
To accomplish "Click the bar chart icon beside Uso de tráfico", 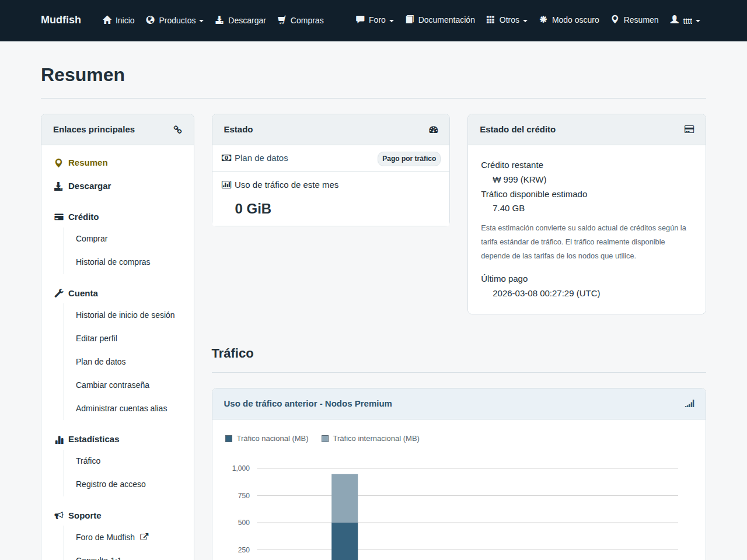I will [x=226, y=185].
